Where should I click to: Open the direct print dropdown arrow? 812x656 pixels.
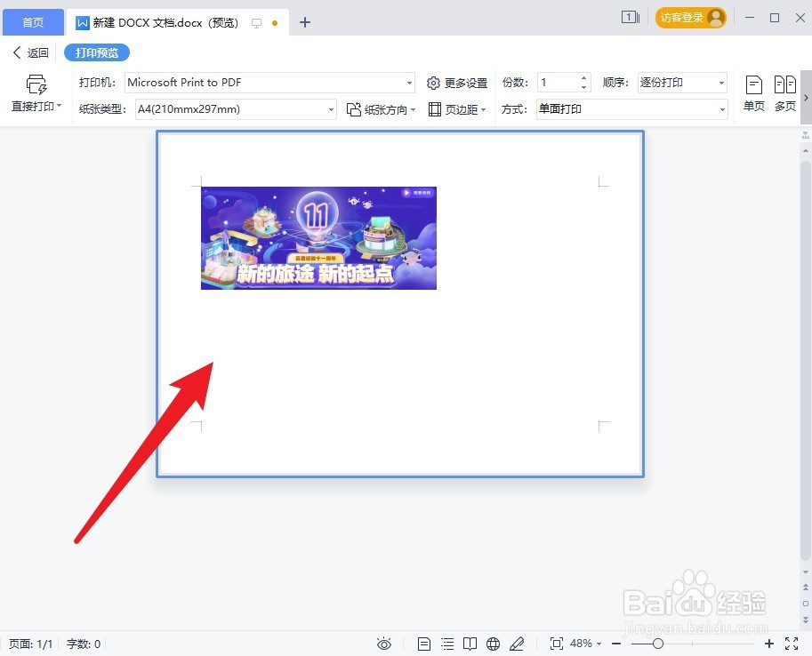(x=59, y=106)
